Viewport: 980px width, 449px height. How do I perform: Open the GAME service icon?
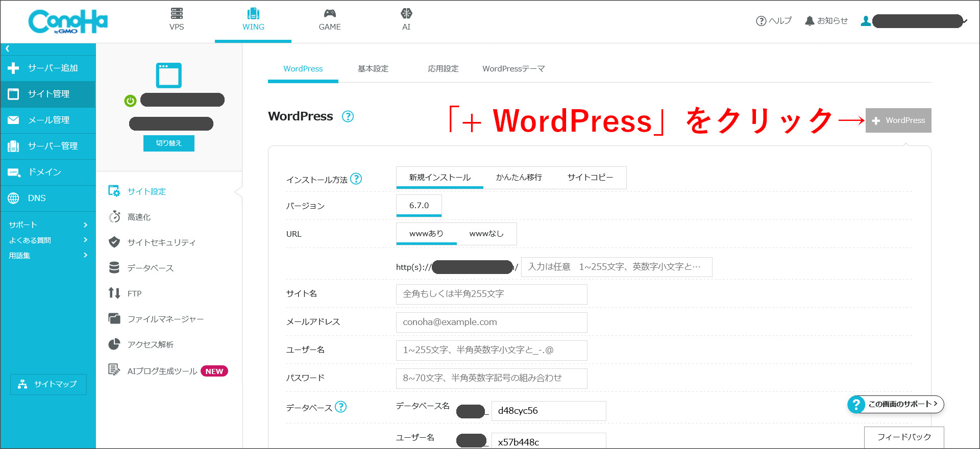[330, 14]
